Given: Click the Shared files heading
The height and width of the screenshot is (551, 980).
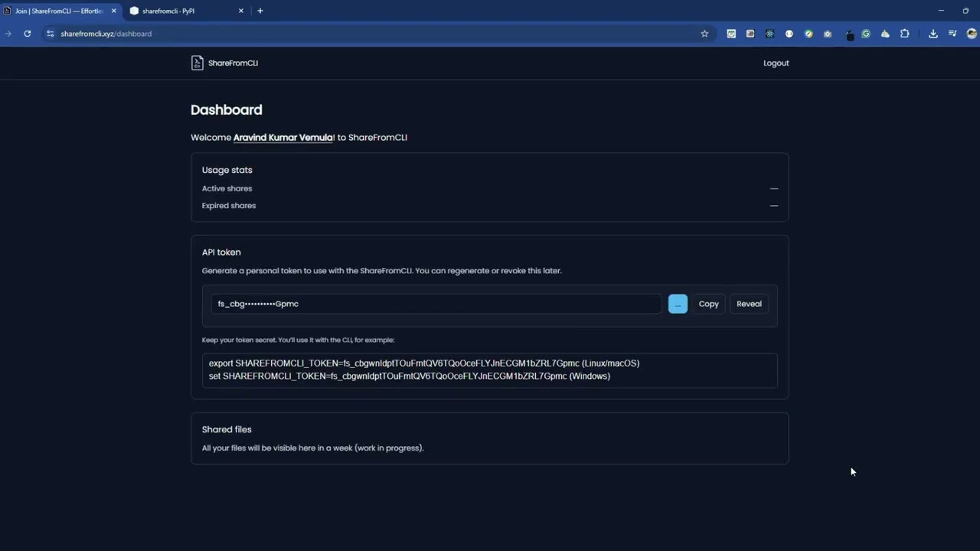Looking at the screenshot, I should click(227, 429).
